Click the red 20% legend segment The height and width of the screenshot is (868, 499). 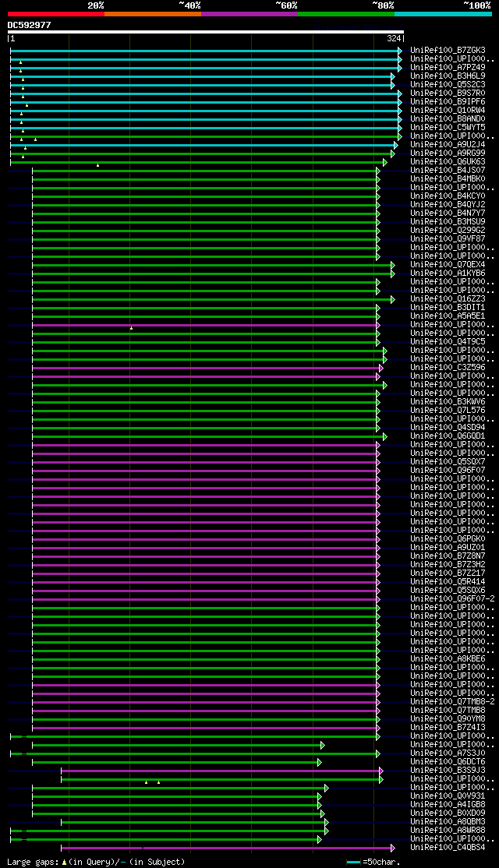56,14
